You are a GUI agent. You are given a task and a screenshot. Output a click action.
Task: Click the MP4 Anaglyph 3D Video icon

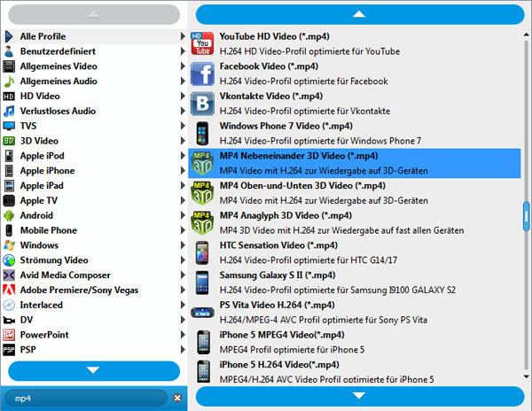(204, 222)
